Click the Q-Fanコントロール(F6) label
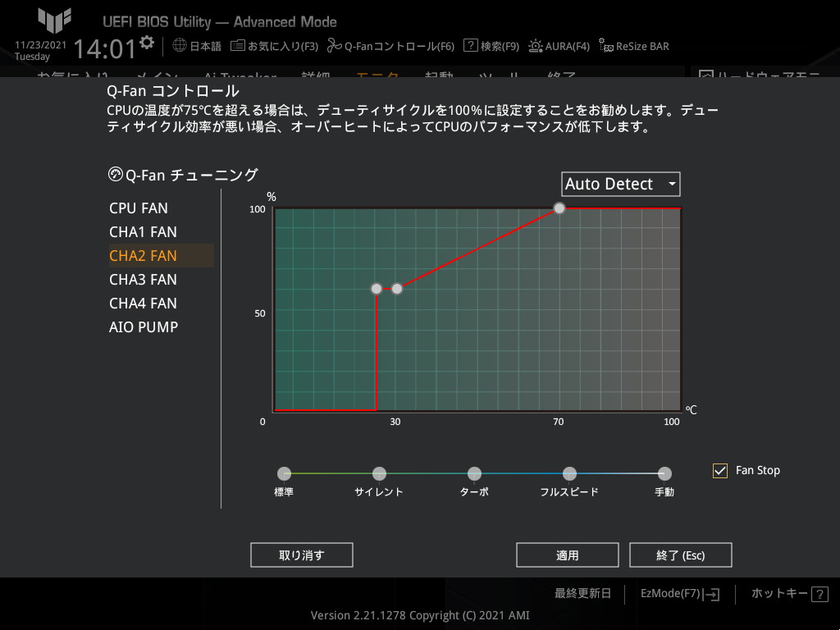Viewport: 840px width, 630px height. point(399,47)
